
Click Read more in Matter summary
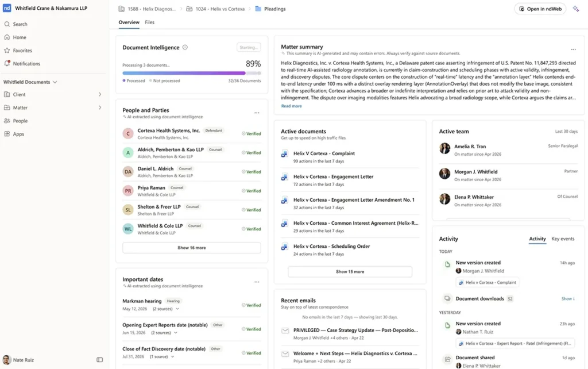291,106
